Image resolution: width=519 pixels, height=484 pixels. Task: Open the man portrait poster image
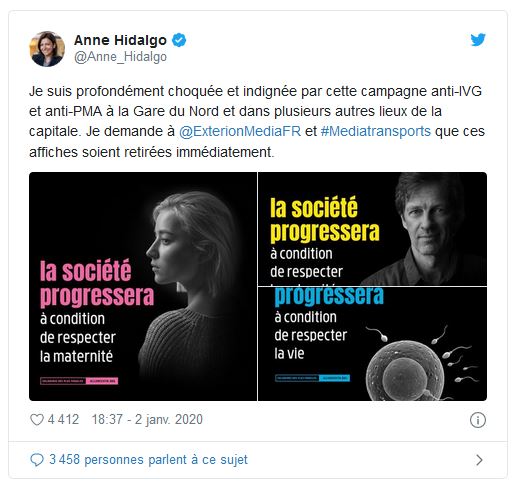(372, 229)
